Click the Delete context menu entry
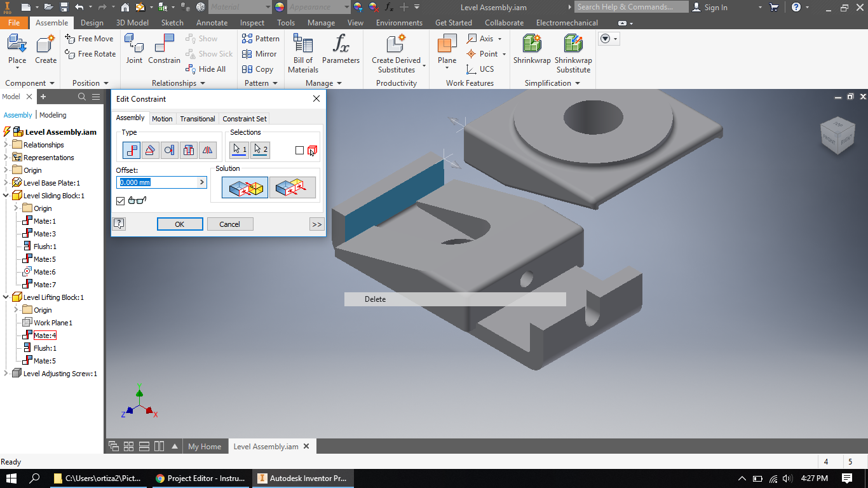Viewport: 868px width, 488px height. [x=375, y=299]
